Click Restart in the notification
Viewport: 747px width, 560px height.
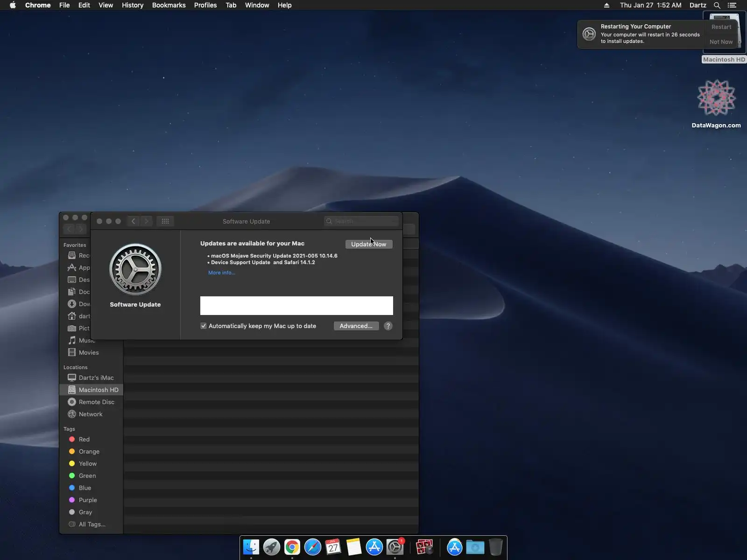tap(721, 27)
